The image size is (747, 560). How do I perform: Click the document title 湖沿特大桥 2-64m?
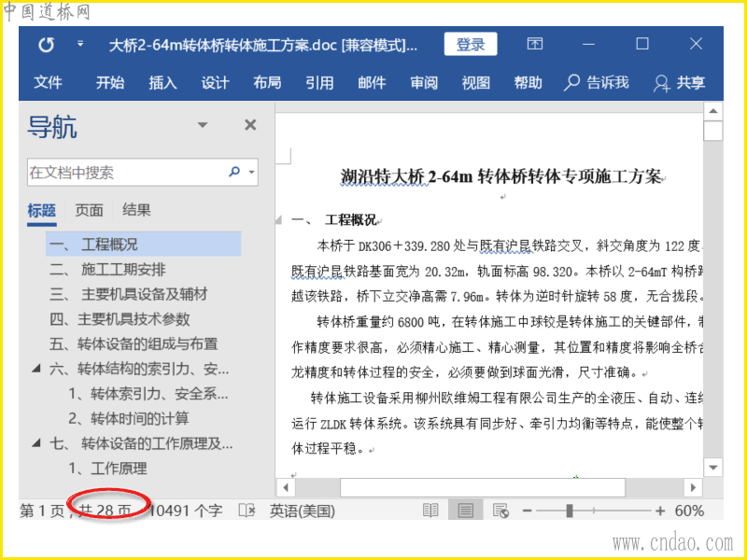coord(501,176)
